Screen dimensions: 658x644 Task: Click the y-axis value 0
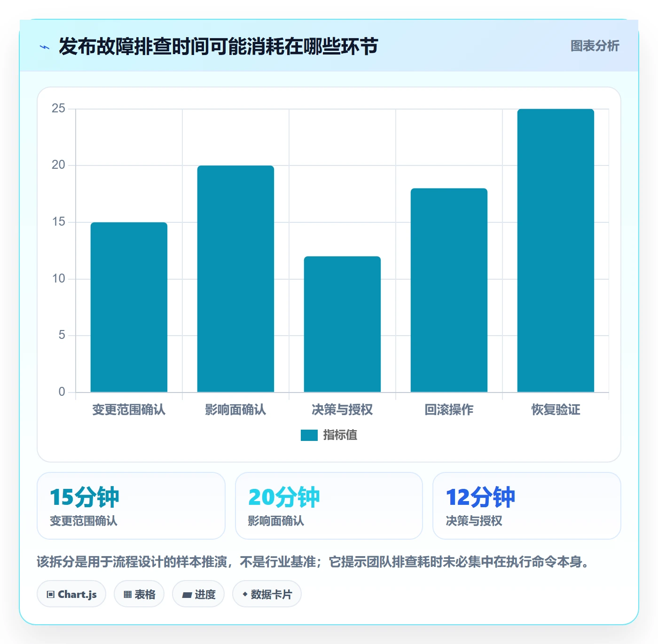pos(62,392)
